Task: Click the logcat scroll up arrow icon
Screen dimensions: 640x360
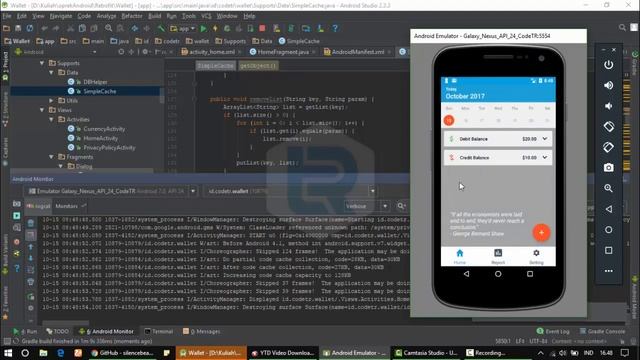Action: [31, 247]
